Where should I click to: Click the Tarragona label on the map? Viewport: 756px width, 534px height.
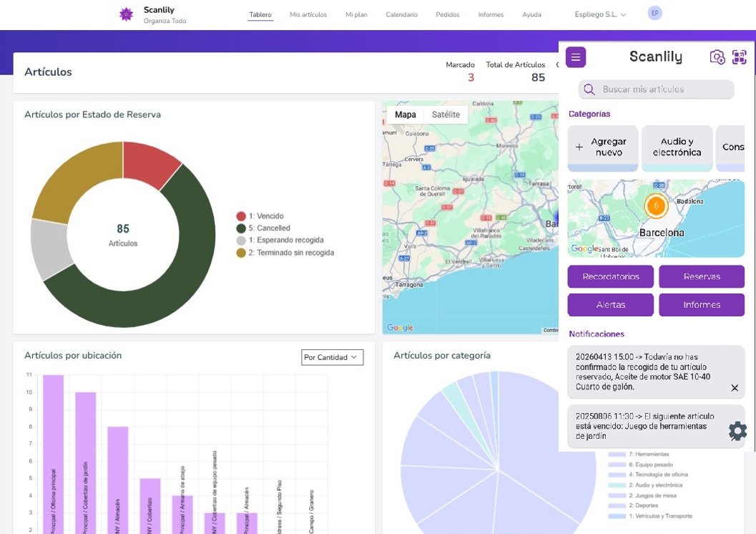pyautogui.click(x=409, y=285)
